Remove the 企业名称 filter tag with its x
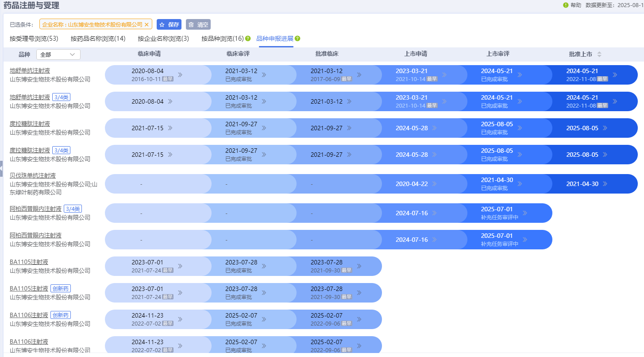Screen dimensions: 644x357 (147, 24)
